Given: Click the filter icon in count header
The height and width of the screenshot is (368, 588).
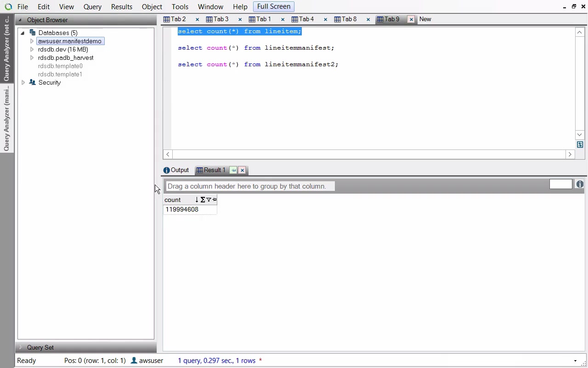Looking at the screenshot, I should coord(209,200).
